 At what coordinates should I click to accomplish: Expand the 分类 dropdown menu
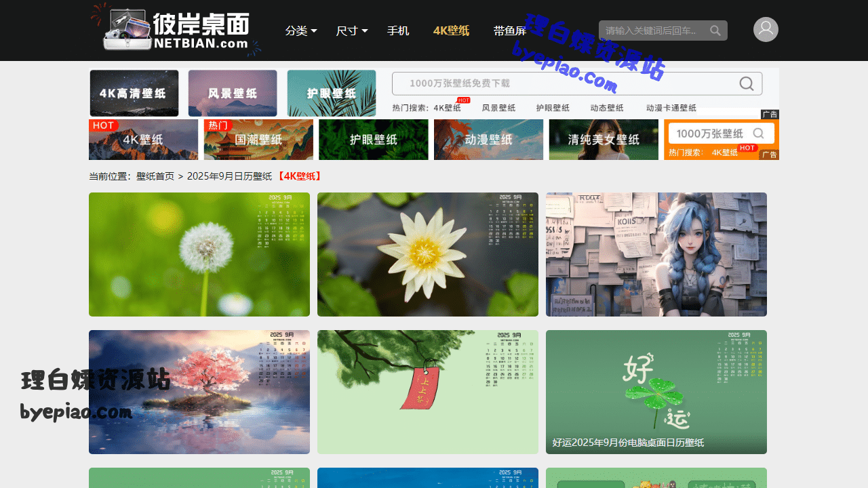click(x=301, y=30)
